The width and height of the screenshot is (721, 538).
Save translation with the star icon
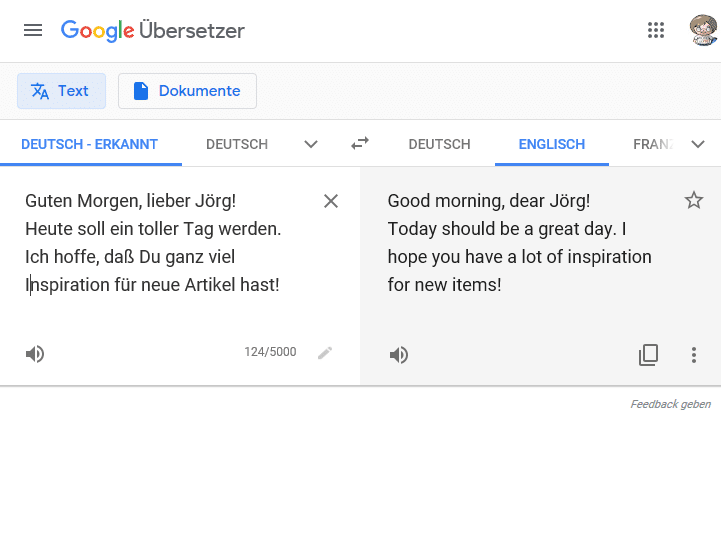[693, 200]
